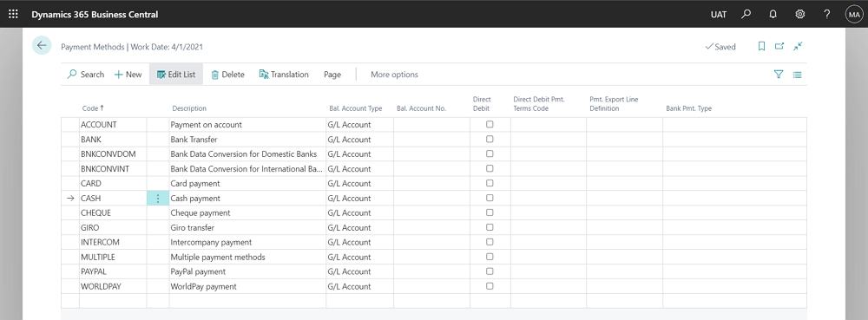Screen dimensions: 868x320
Task: Create a New payment method
Action: point(128,75)
